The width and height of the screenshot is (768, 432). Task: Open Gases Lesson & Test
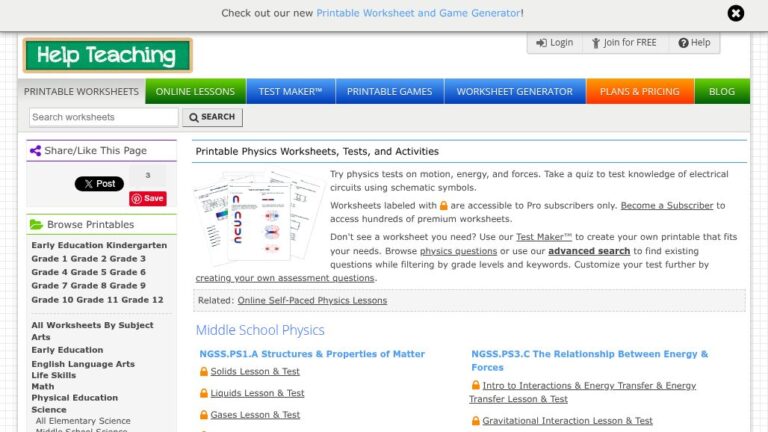pyautogui.click(x=255, y=415)
